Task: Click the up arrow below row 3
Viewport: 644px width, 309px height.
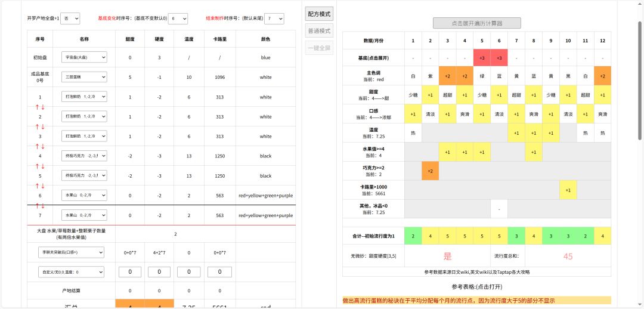Action: tap(37, 146)
